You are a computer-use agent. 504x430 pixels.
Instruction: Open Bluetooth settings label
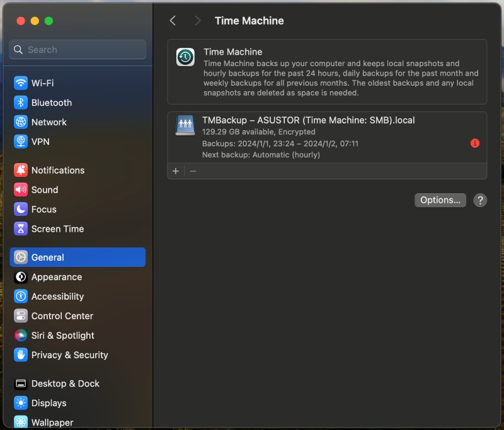click(x=52, y=103)
